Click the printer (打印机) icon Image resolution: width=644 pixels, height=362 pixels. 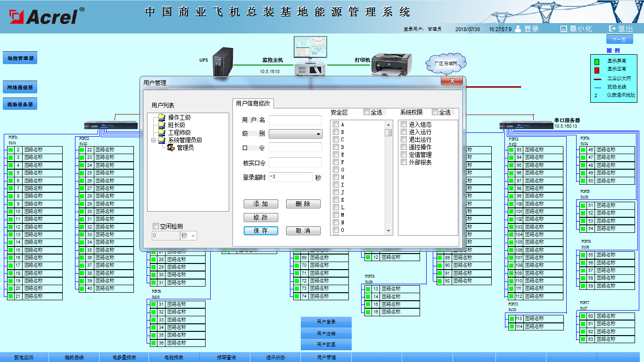(391, 64)
